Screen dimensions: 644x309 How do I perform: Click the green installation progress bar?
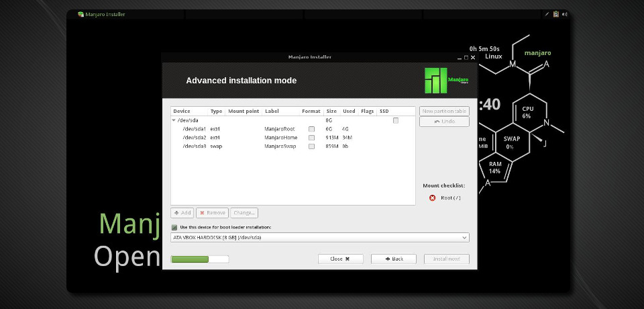pos(200,259)
